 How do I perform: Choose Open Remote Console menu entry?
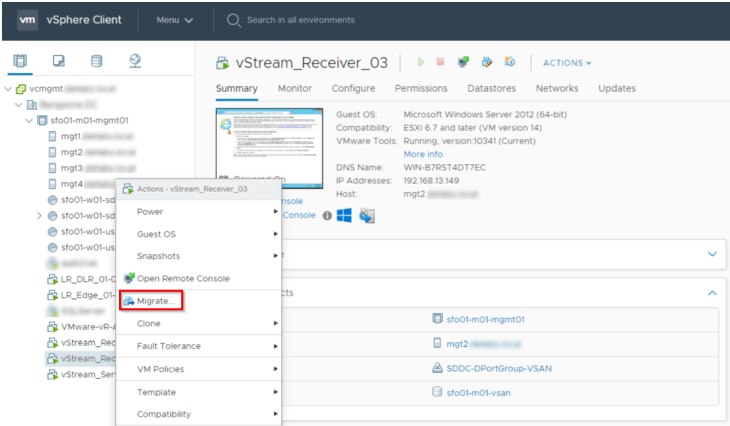coord(182,278)
